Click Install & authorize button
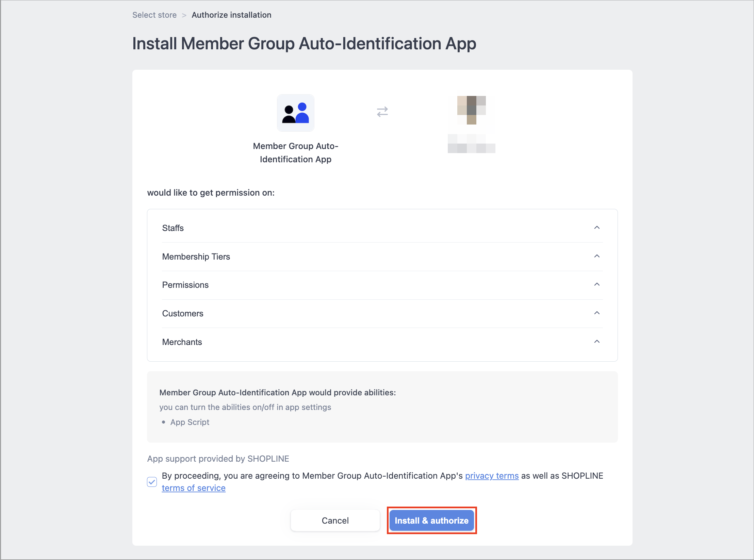Screen dimensions: 754x560 tap(431, 521)
